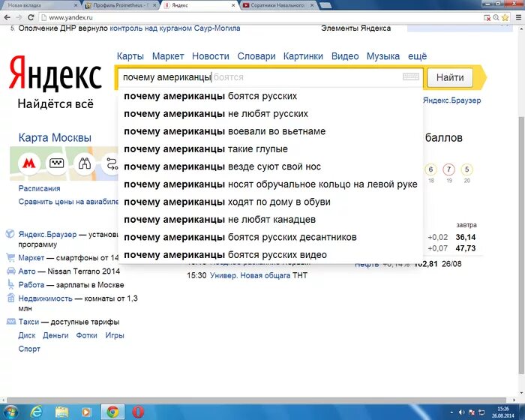Click the Chrome icon in taskbar
The width and height of the screenshot is (525, 420).
(x=112, y=412)
